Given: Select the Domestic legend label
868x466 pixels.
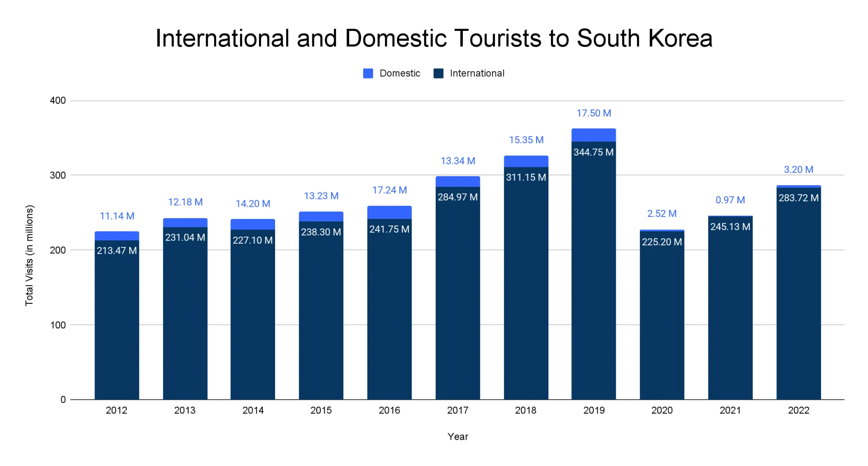Looking at the screenshot, I should coord(400,73).
